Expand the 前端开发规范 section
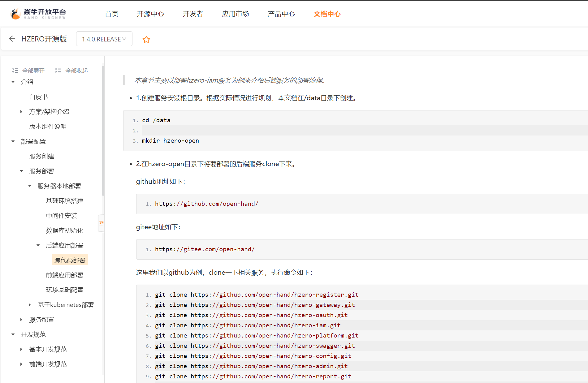 point(21,364)
